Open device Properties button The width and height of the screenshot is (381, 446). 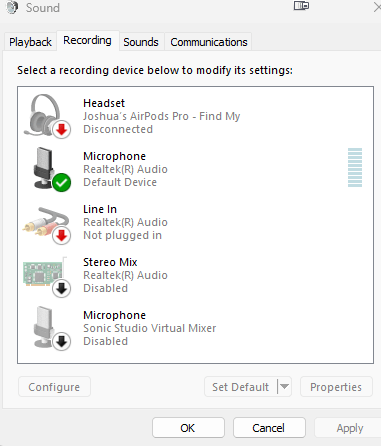336,387
